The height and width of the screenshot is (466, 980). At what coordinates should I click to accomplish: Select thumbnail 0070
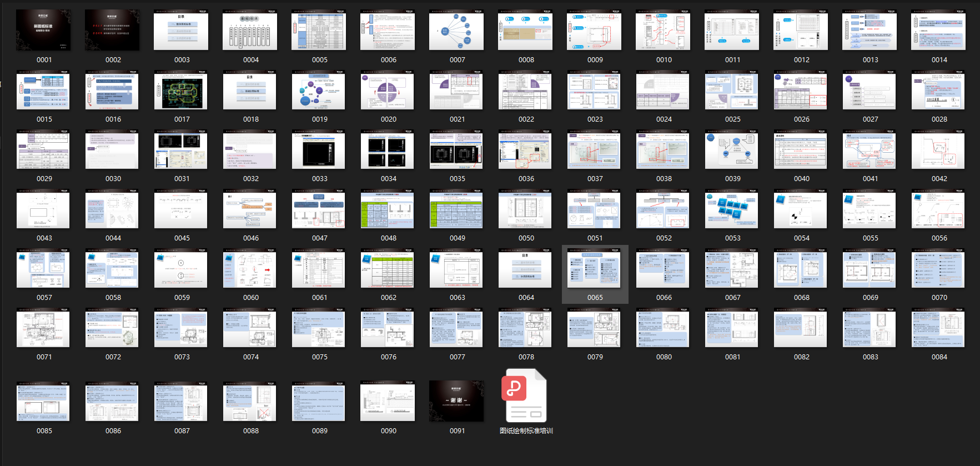(938, 268)
